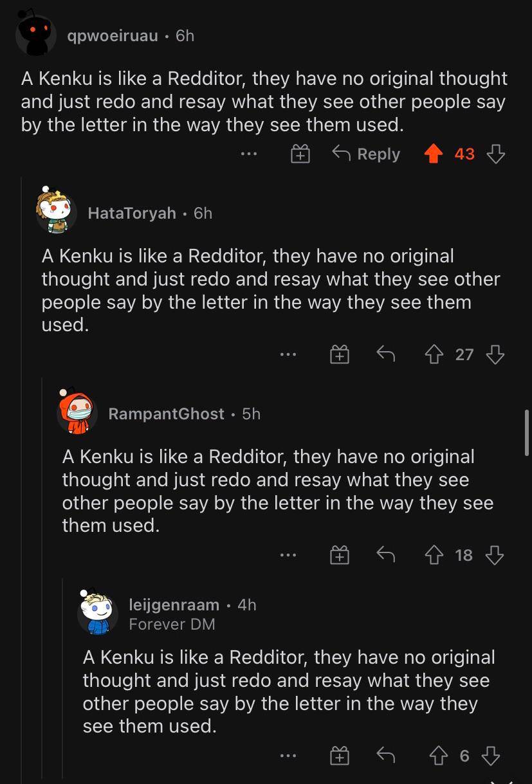Give an award to qpwoeiruau's comment
This screenshot has height=784, width=532.
pyautogui.click(x=299, y=154)
